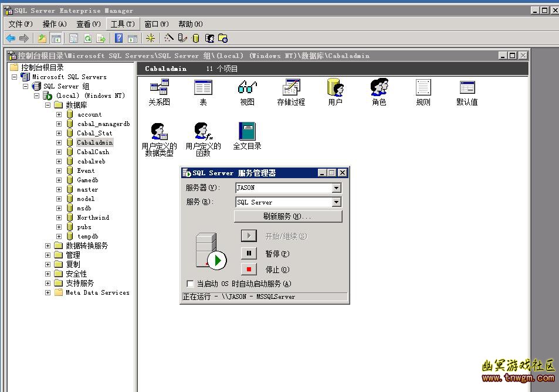Select the master database in tree
Image resolution: width=559 pixels, height=392 pixels.
(x=87, y=189)
